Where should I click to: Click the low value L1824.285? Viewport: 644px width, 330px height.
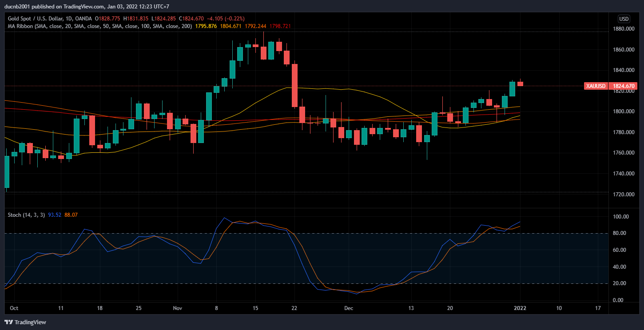163,19
